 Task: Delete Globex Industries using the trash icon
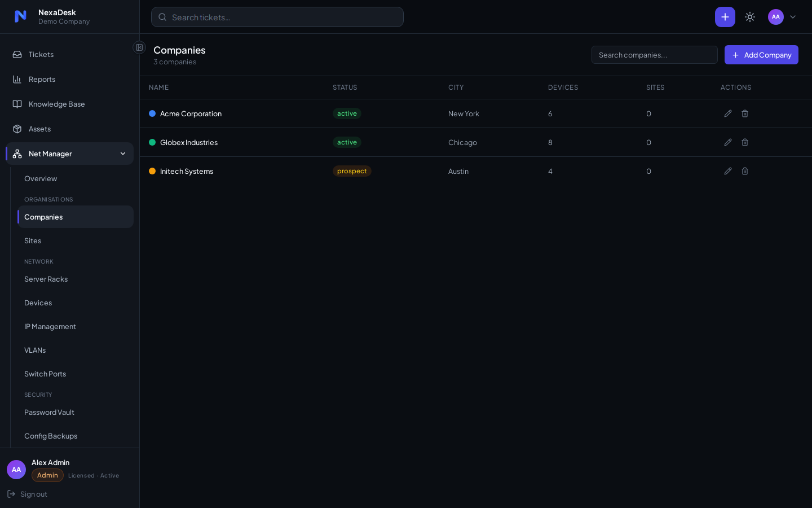(745, 142)
